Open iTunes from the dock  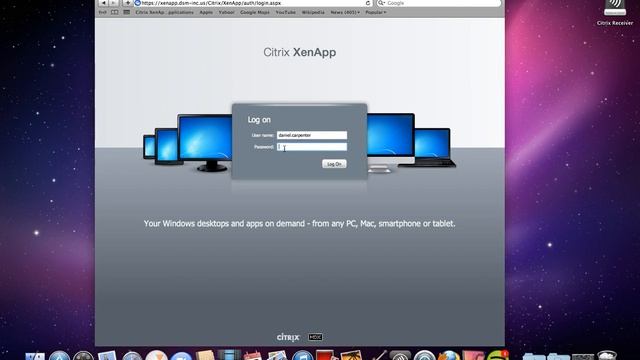point(302,356)
